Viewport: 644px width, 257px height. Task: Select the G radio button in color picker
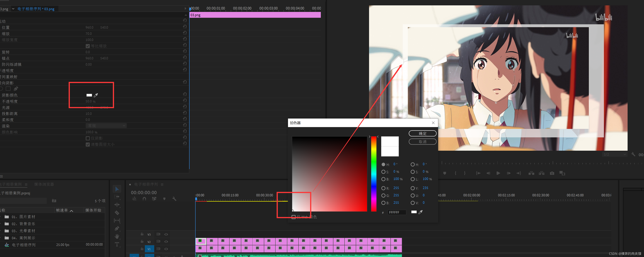coord(383,196)
